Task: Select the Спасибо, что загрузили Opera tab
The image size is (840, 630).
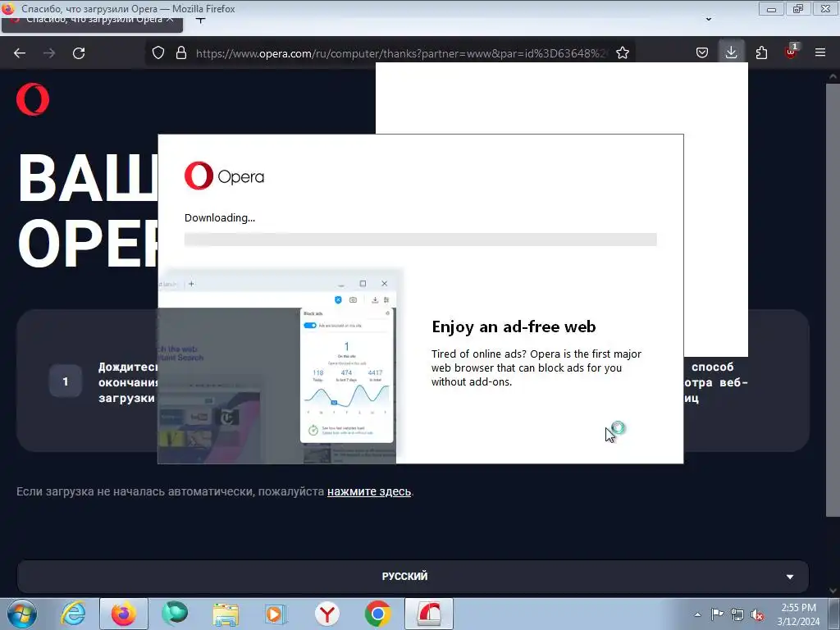Action: tap(92, 21)
